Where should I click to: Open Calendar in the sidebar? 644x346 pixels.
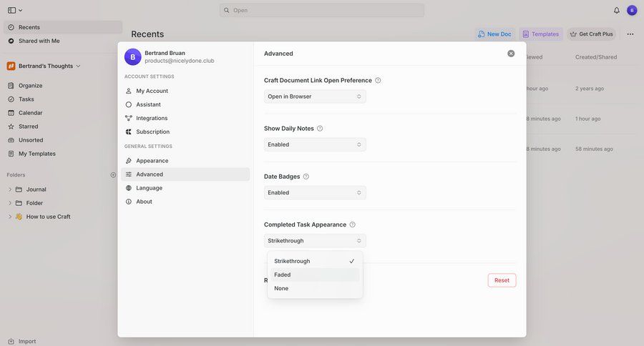(63, 112)
